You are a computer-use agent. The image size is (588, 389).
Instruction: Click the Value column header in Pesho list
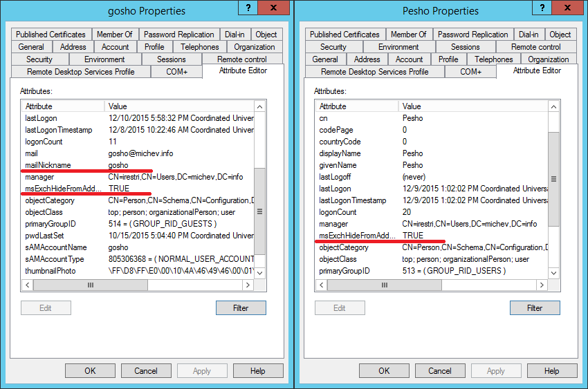point(412,106)
